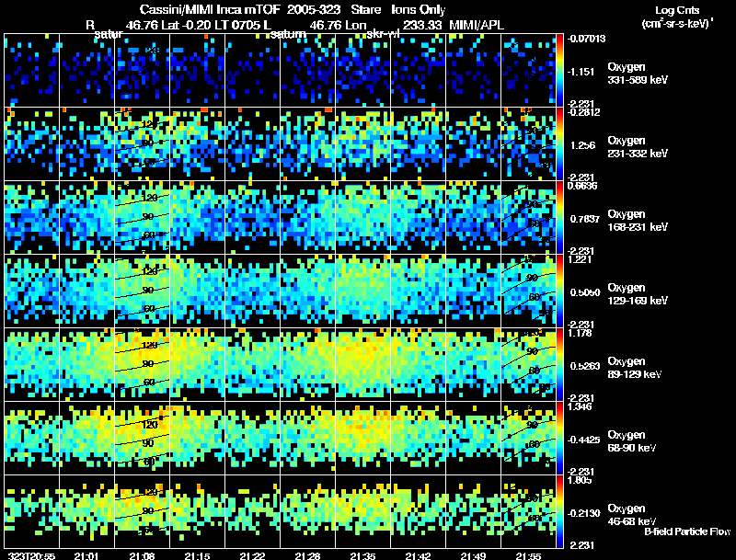Click the '21:55' time axis label

click(x=528, y=556)
